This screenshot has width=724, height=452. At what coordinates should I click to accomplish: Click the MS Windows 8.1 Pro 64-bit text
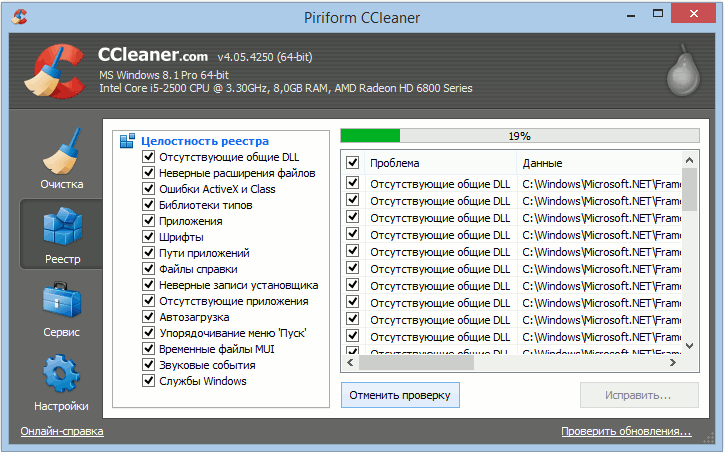[x=164, y=75]
